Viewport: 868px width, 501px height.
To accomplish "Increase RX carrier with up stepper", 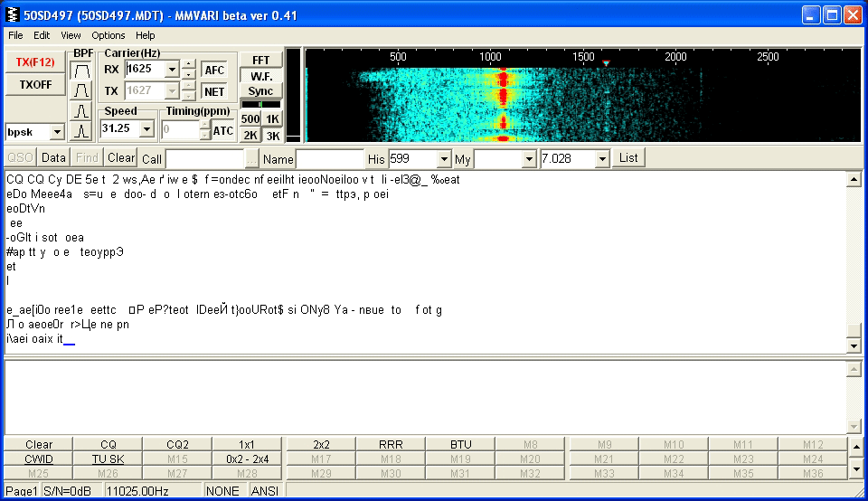I will click(189, 64).
